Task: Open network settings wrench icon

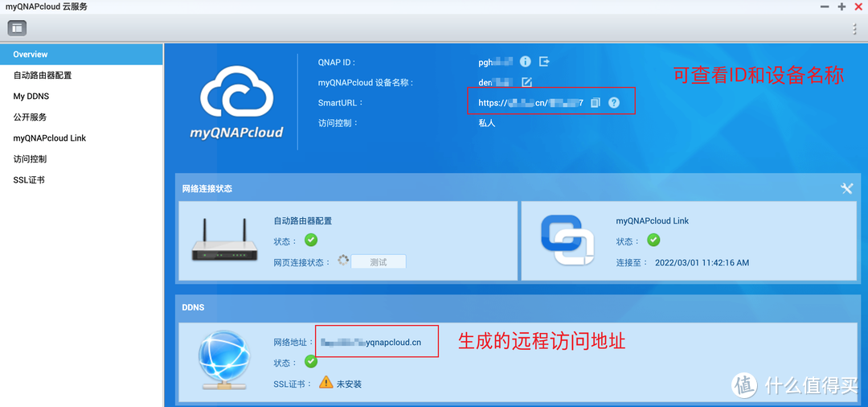Action: tap(847, 188)
